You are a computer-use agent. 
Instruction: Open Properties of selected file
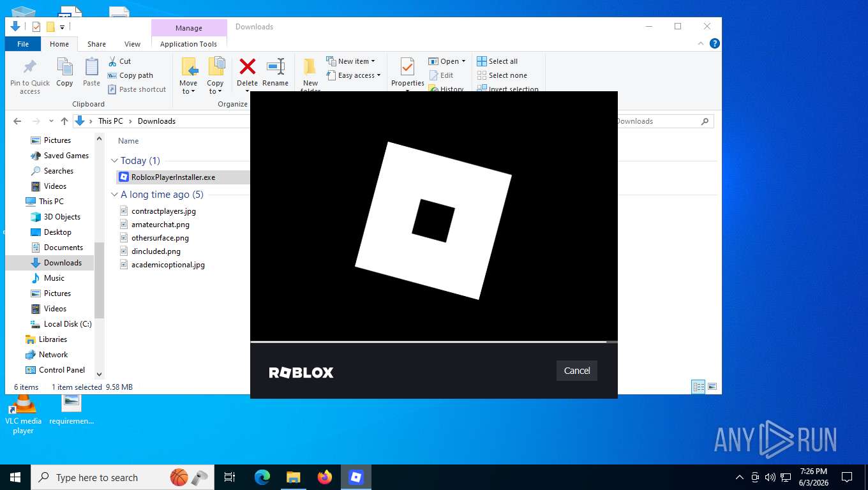[407, 73]
